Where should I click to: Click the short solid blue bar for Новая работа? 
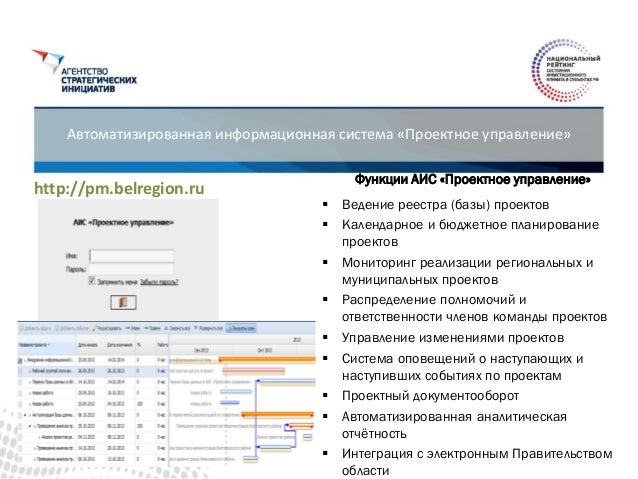coord(230,402)
